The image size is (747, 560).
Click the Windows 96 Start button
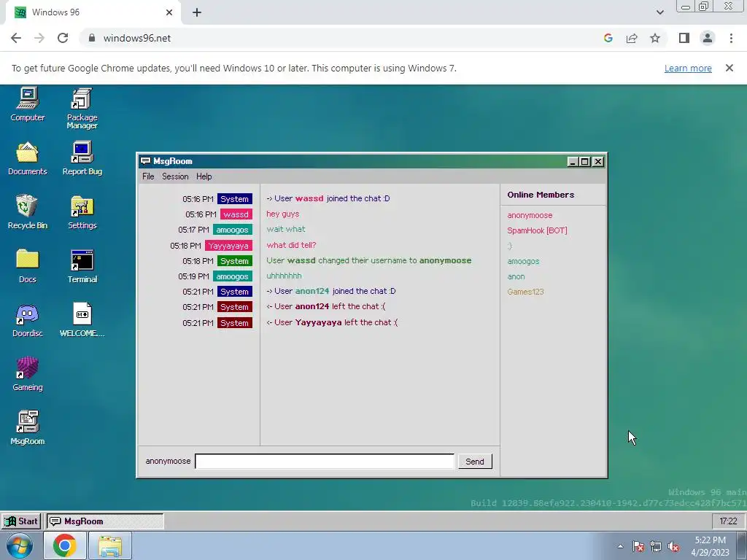point(21,521)
